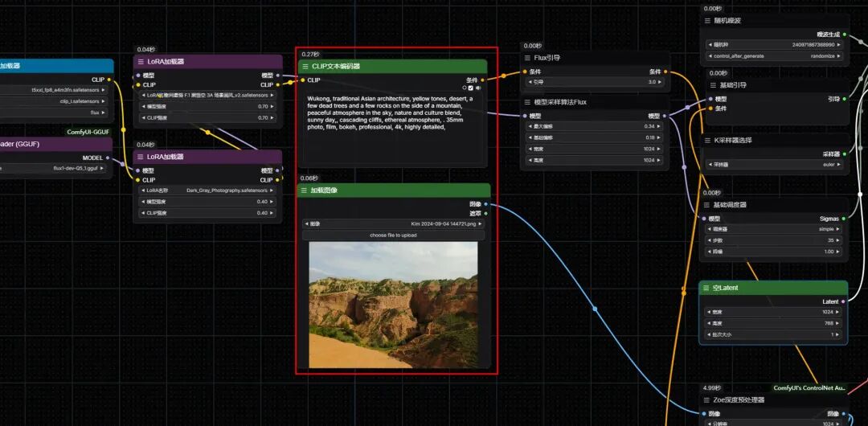
Task: Open menu icon of upper LoRA加载器 node
Action: coord(141,62)
